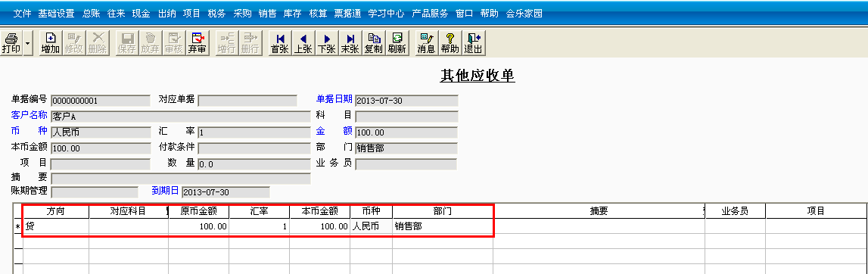Click the 退出 exit toolbar icon
The height and width of the screenshot is (274, 868).
click(473, 42)
